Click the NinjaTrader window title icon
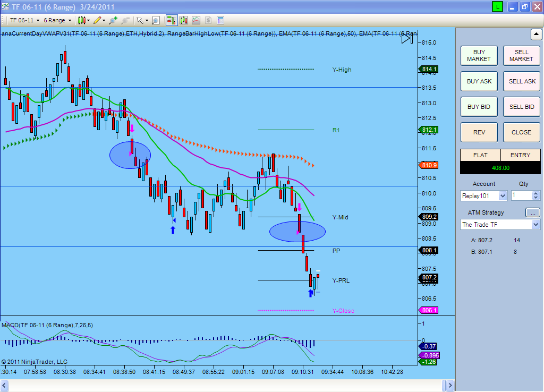This screenshot has height=392, width=544. 5,6
